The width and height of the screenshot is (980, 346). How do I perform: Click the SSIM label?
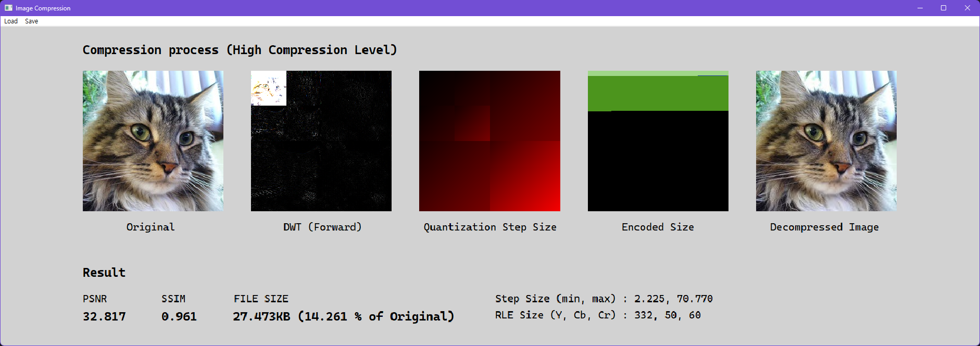(173, 299)
